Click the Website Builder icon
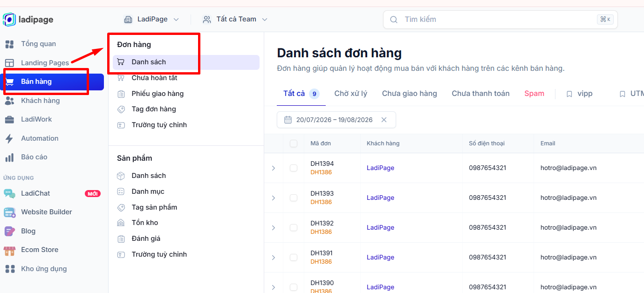The image size is (644, 293). [9, 212]
